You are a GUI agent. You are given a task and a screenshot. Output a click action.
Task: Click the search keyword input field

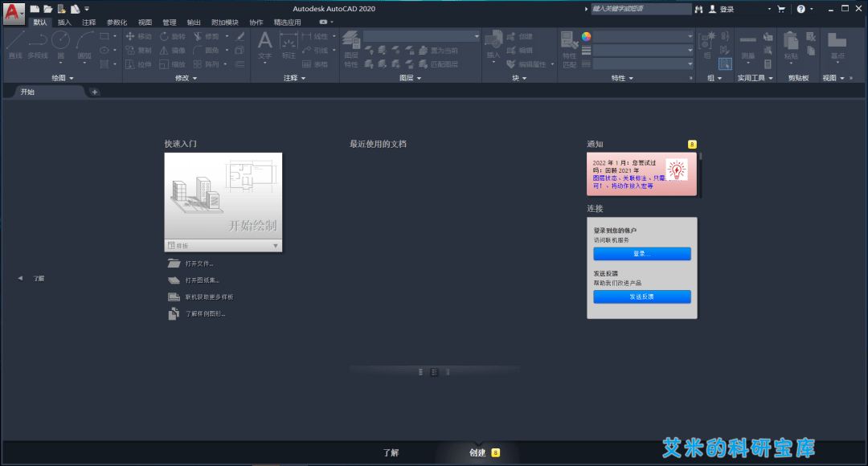[641, 9]
